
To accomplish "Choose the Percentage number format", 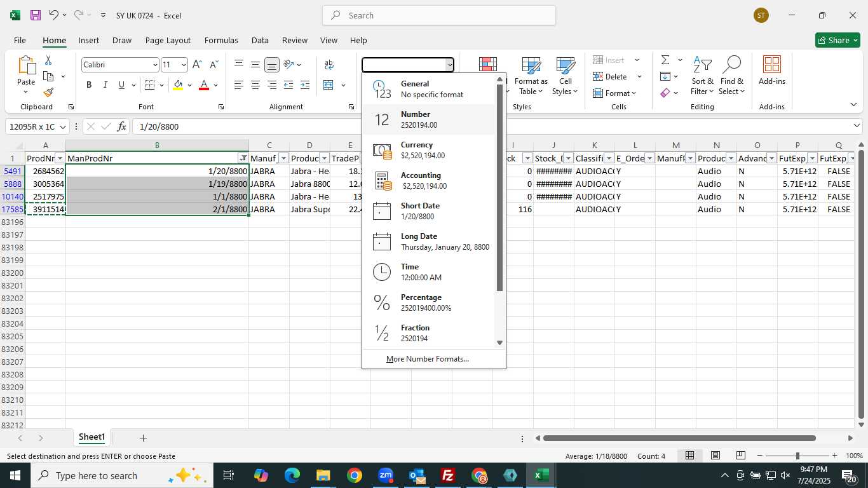I will pos(429,302).
